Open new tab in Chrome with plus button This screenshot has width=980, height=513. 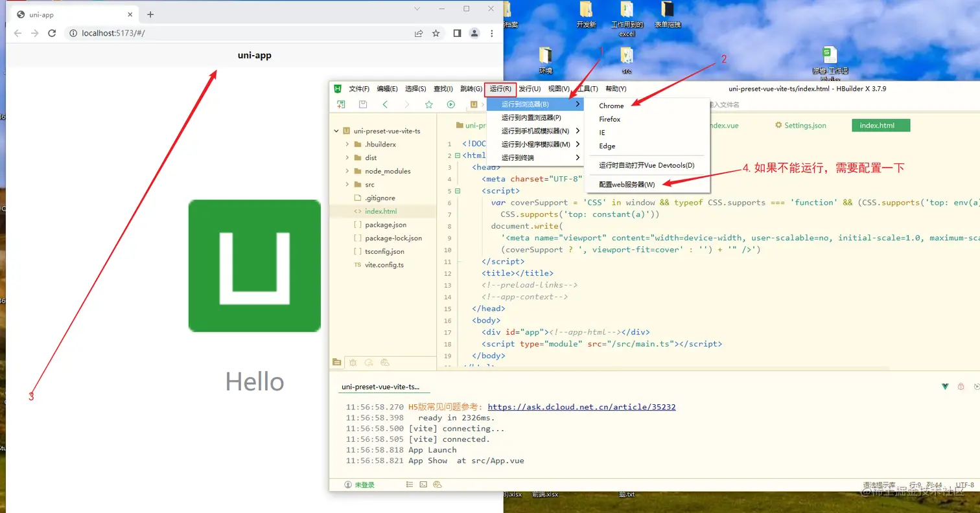(x=150, y=14)
